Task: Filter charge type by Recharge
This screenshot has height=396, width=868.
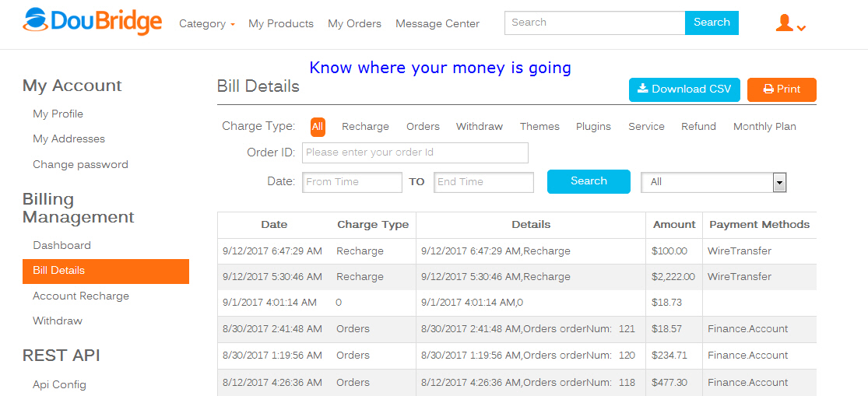Action: [x=365, y=127]
